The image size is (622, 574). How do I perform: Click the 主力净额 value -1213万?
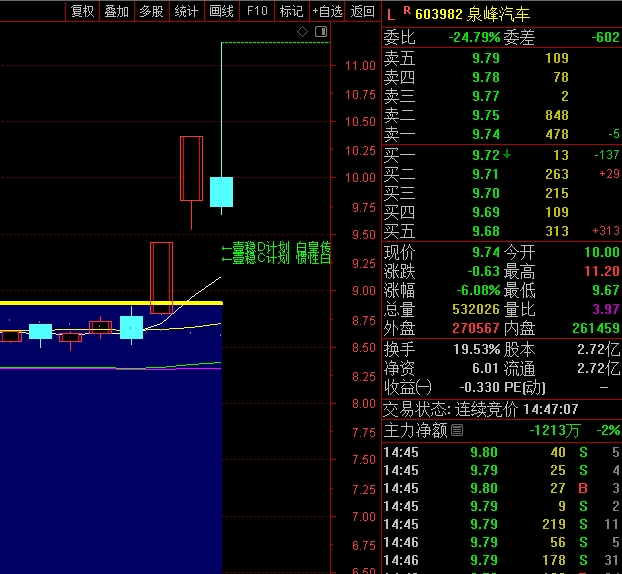coord(554,430)
